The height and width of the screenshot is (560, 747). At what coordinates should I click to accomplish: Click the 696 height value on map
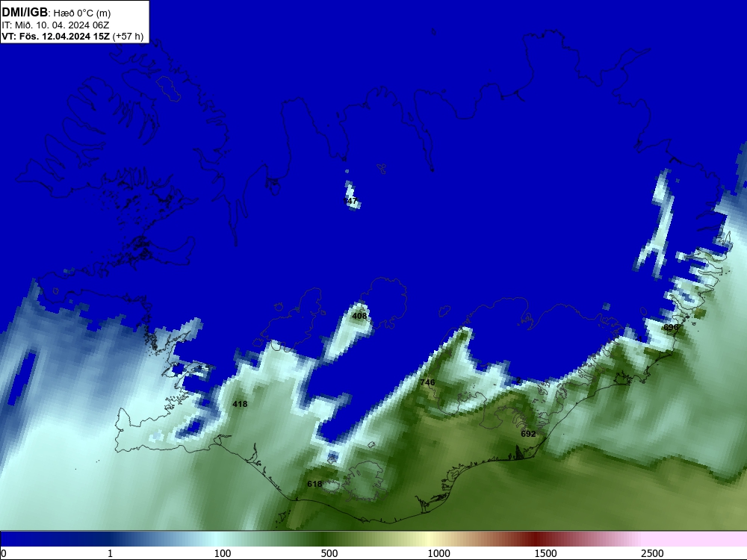(x=671, y=327)
